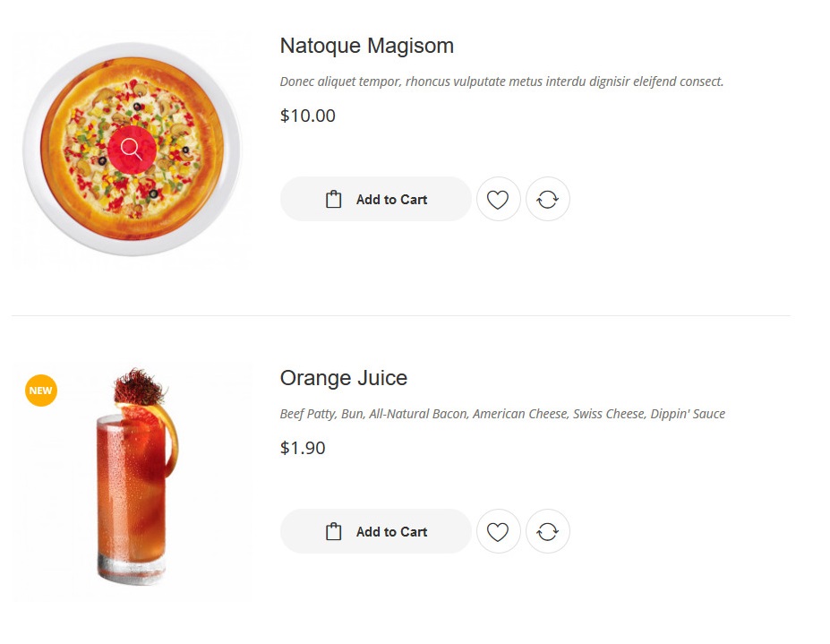This screenshot has height=644, width=830.
Task: Click the $10.00 price
Action: [307, 116]
